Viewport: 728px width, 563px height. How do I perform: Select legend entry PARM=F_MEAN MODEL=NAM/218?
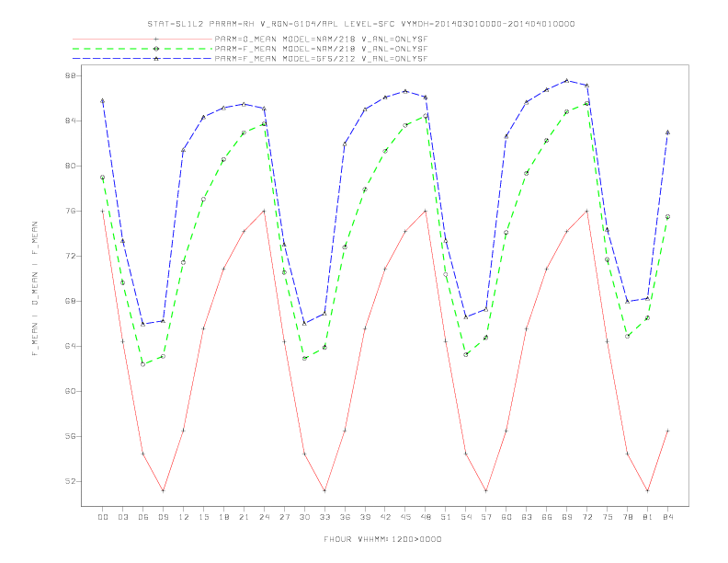pyautogui.click(x=322, y=49)
